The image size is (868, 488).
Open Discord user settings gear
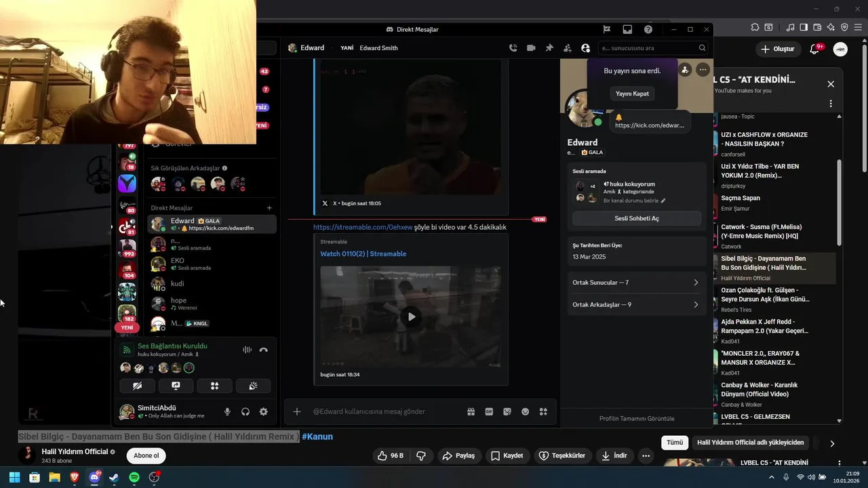(x=263, y=411)
